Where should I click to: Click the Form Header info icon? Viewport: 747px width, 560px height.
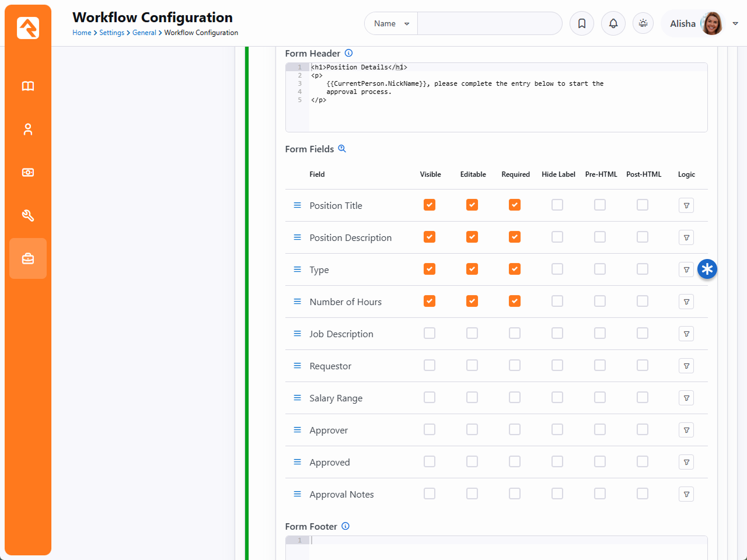348,53
